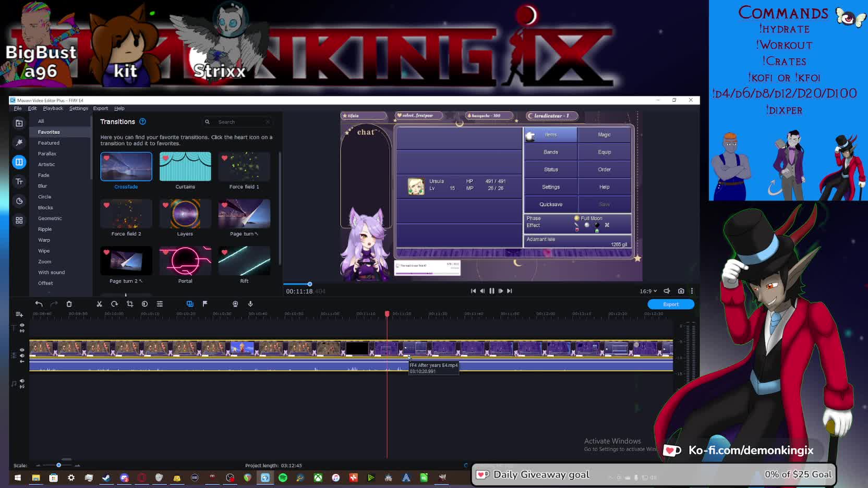
Task: Click the blue Export button
Action: tap(671, 304)
